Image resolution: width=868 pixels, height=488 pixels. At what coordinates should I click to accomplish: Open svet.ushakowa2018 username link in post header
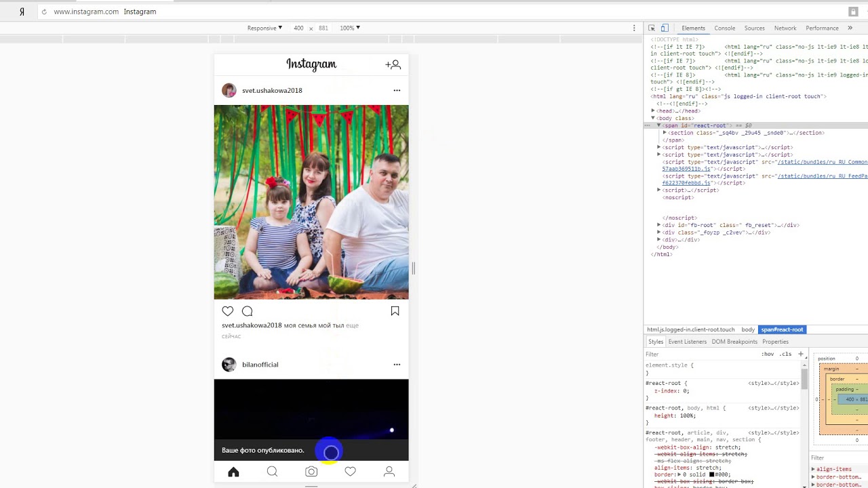pyautogui.click(x=272, y=90)
